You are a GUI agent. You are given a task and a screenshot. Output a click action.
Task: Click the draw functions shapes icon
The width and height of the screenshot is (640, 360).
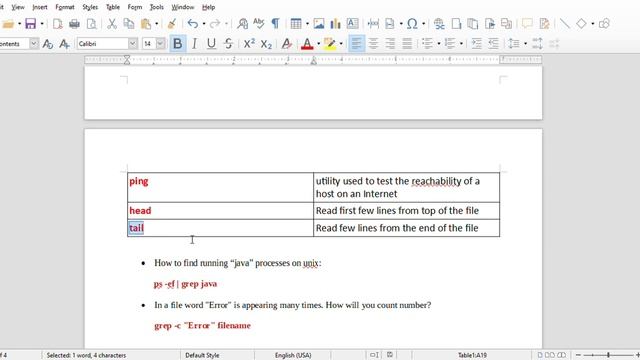tap(604, 24)
